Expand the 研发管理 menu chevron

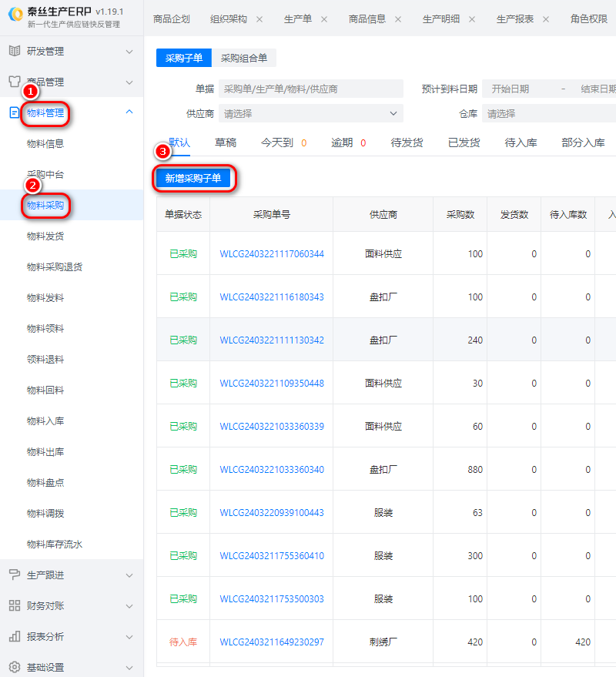pos(129,52)
